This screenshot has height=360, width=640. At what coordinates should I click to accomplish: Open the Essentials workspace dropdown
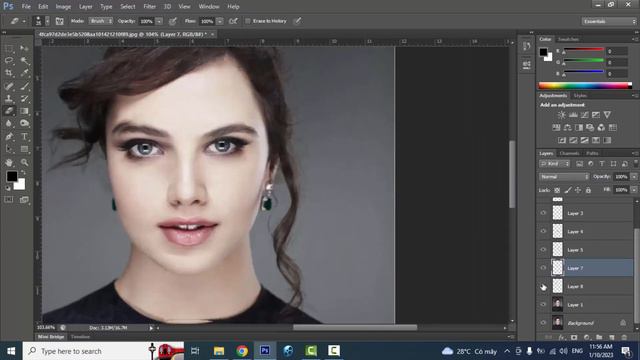(609, 21)
